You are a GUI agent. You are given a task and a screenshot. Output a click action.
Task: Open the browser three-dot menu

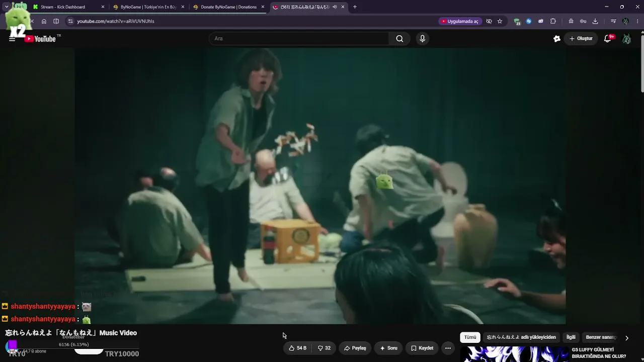coord(637,21)
